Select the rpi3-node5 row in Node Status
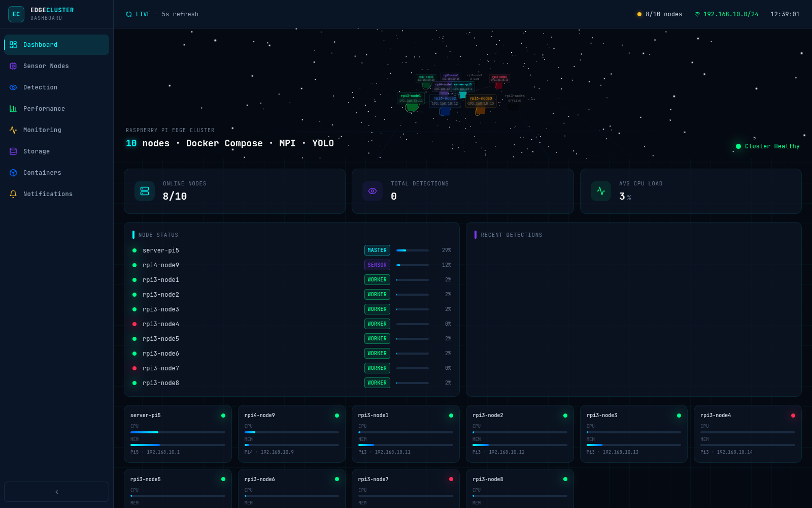 292,339
